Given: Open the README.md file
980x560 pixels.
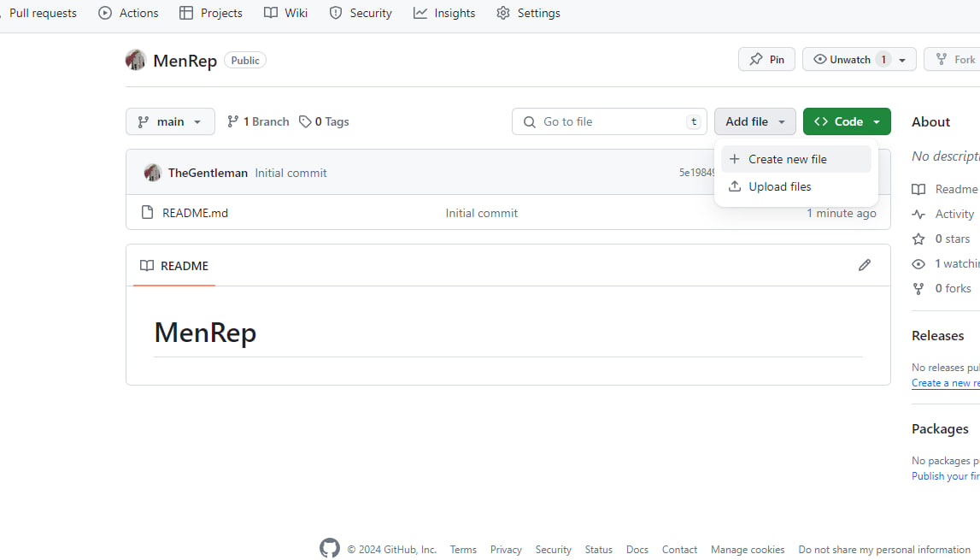Looking at the screenshot, I should pyautogui.click(x=195, y=213).
